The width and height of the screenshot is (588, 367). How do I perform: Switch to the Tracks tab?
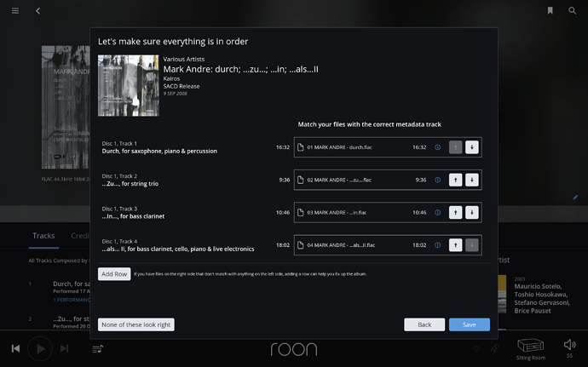43,236
